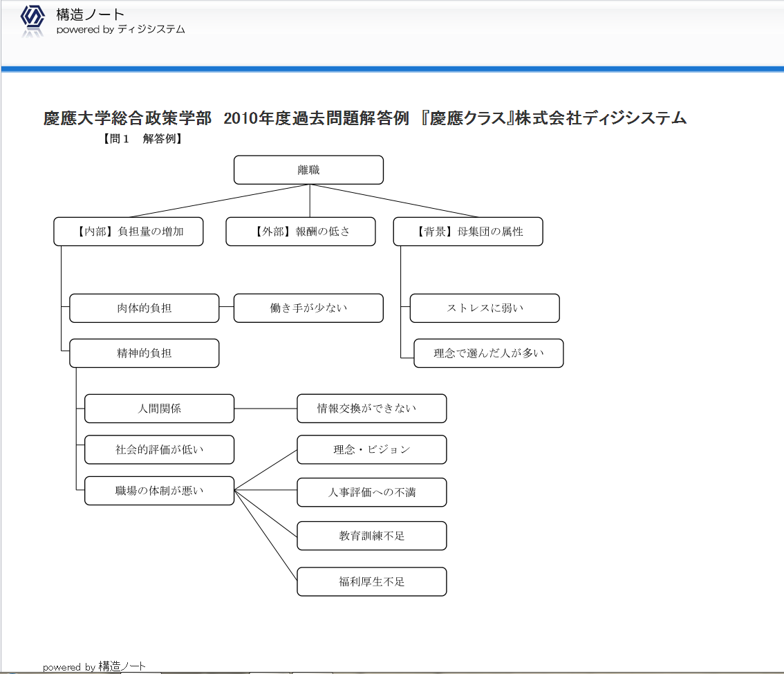Select the ストレスに弱い node
This screenshot has width=784, height=674.
485,308
